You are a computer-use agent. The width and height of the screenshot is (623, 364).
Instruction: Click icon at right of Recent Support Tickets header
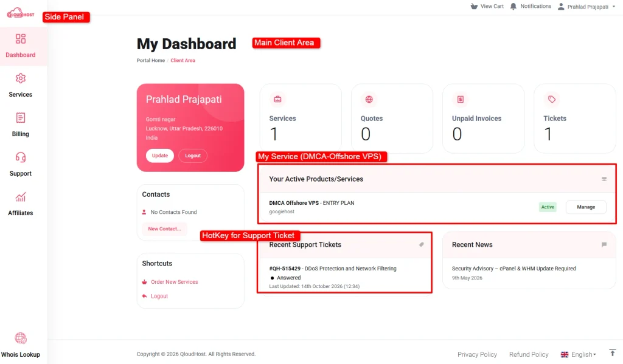pos(421,244)
